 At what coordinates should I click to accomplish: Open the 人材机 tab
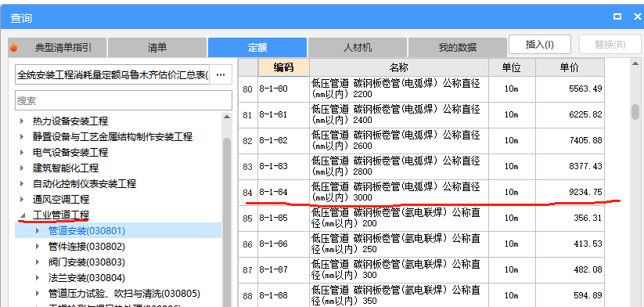click(x=358, y=48)
